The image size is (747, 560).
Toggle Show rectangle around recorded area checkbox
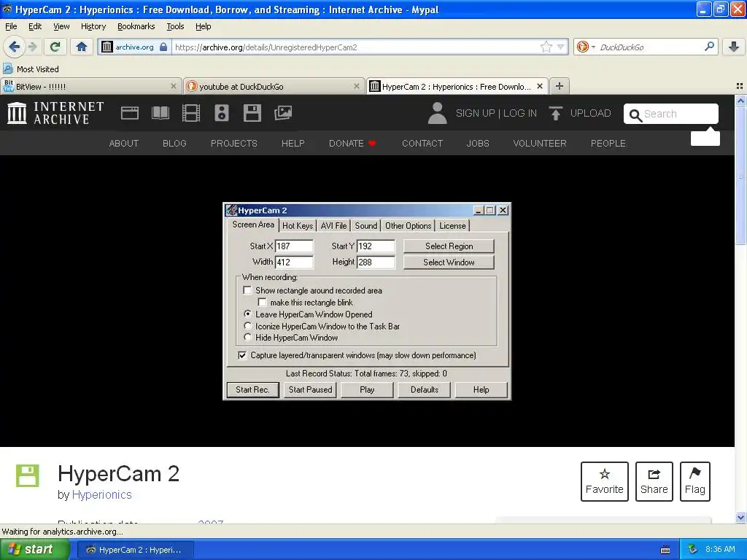[247, 290]
